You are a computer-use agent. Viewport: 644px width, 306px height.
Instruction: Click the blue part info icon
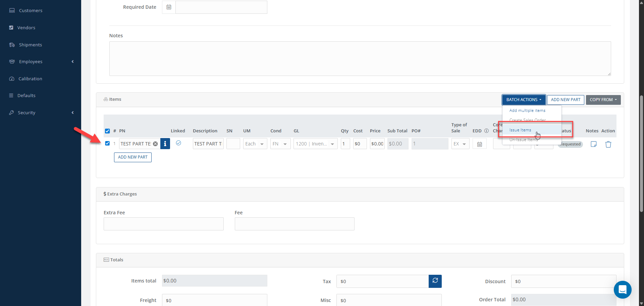pos(165,144)
